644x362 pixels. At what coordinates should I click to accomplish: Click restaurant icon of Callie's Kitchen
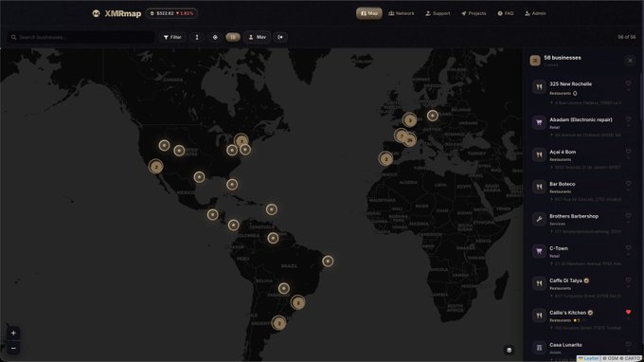coord(539,316)
